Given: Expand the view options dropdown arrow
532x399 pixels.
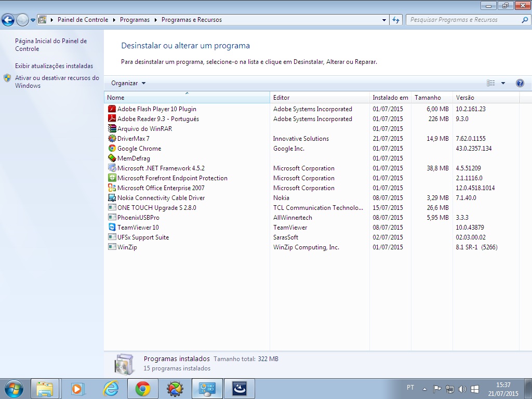Looking at the screenshot, I should click(503, 83).
